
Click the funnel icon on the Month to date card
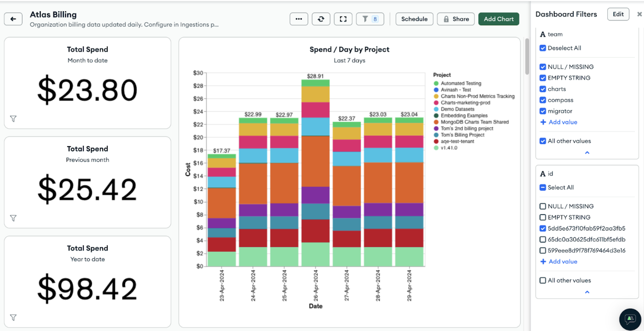[x=13, y=118]
